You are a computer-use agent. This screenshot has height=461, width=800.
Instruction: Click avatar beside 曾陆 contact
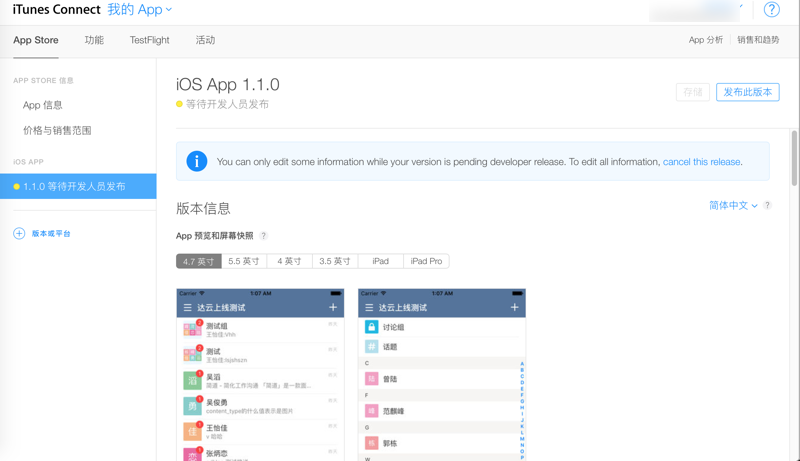click(371, 379)
